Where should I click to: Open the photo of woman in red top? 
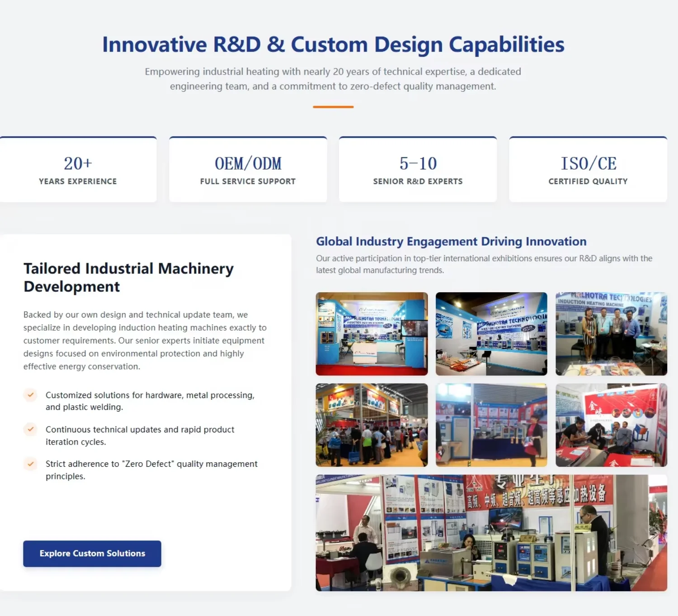(x=491, y=425)
